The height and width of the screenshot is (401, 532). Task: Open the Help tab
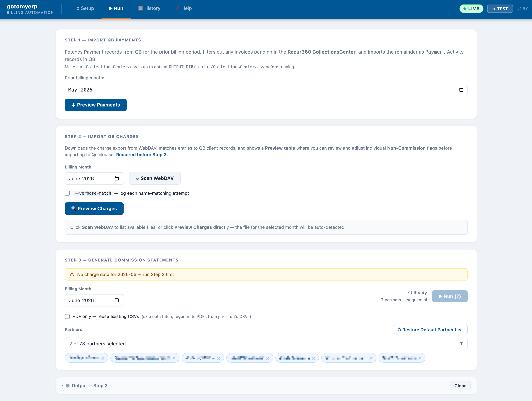click(x=184, y=8)
